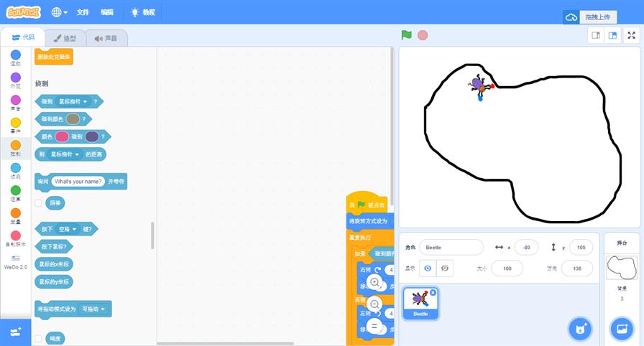The width and height of the screenshot is (644, 346).
Task: Select the yellow 事件 events category
Action: click(16, 126)
